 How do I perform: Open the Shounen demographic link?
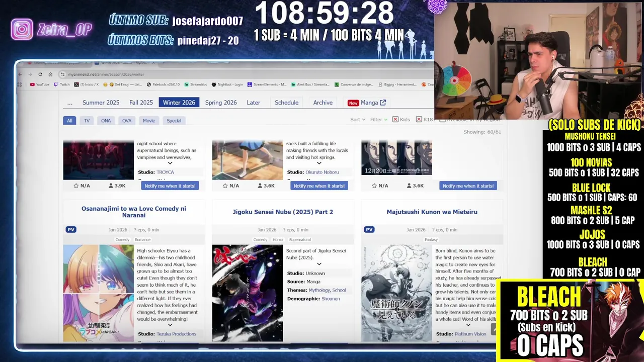331,299
